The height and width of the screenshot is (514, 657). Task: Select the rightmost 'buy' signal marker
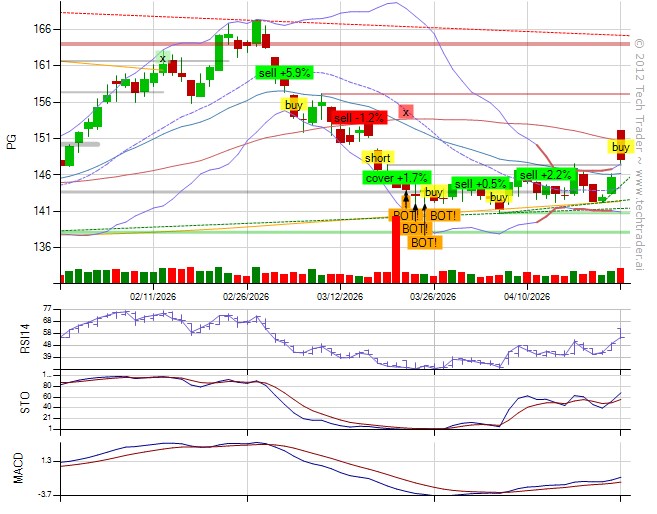[620, 147]
